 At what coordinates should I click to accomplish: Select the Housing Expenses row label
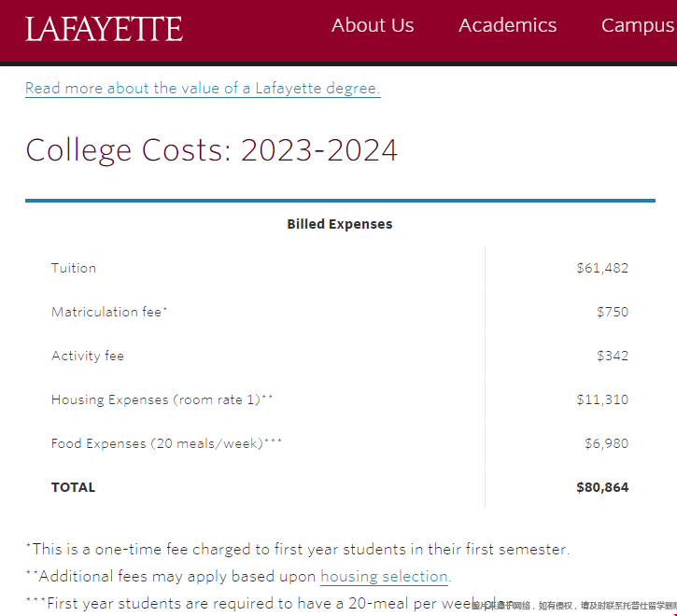tap(162, 399)
